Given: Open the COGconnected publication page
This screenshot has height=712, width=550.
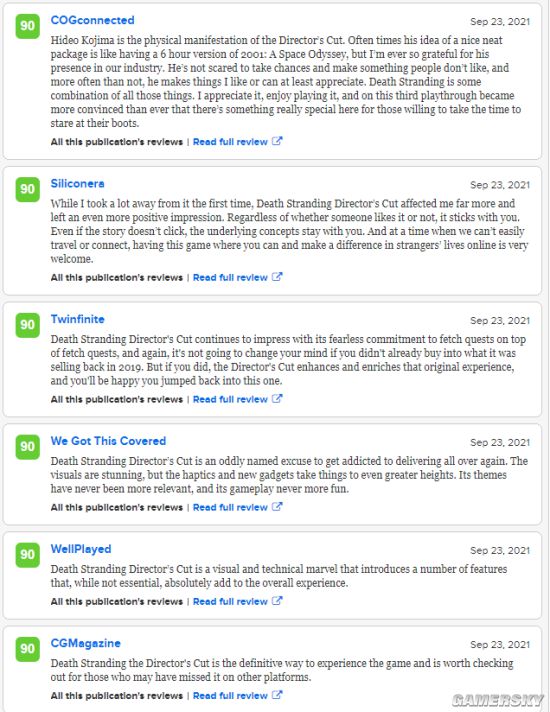Looking at the screenshot, I should point(93,20).
